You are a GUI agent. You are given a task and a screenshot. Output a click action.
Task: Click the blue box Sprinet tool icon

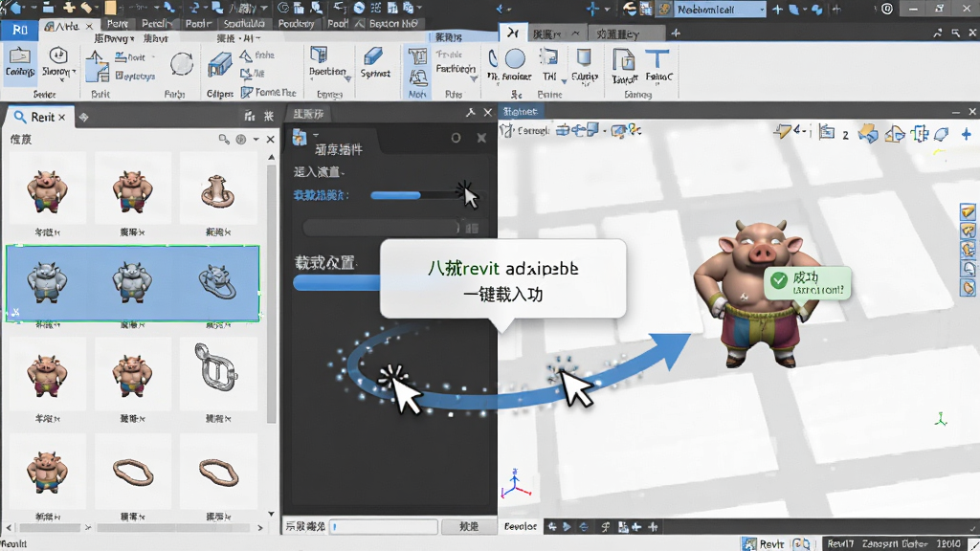coord(374,57)
